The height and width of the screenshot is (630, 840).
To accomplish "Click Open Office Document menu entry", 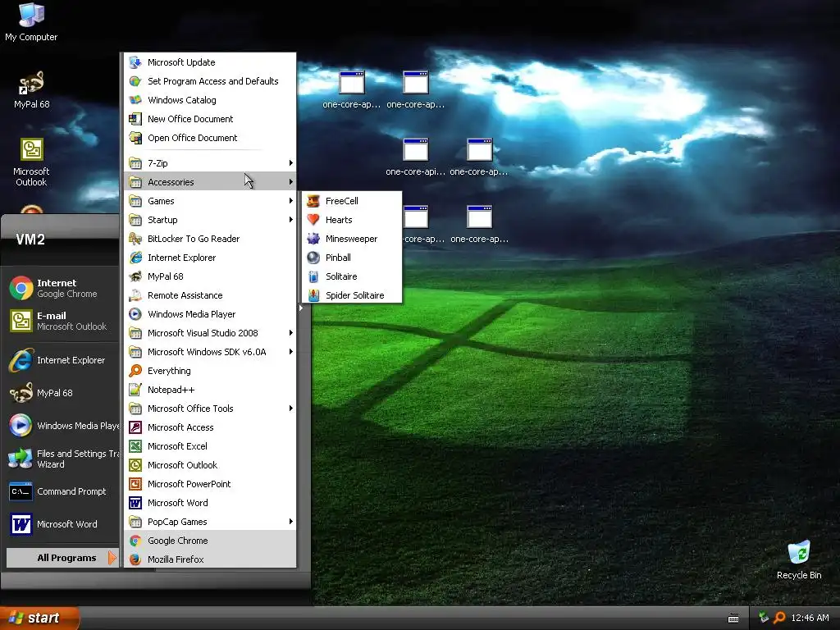I will pyautogui.click(x=210, y=138).
